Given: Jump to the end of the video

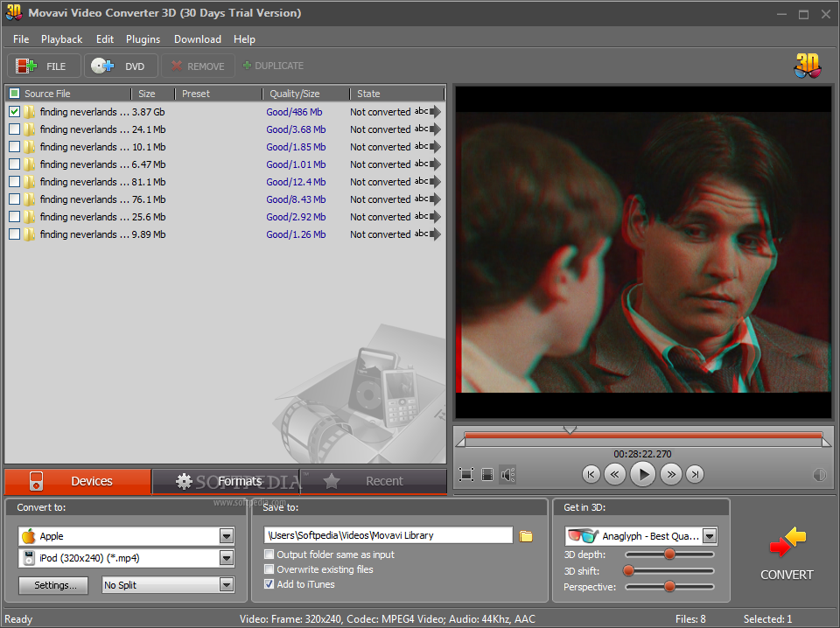Looking at the screenshot, I should click(x=695, y=474).
